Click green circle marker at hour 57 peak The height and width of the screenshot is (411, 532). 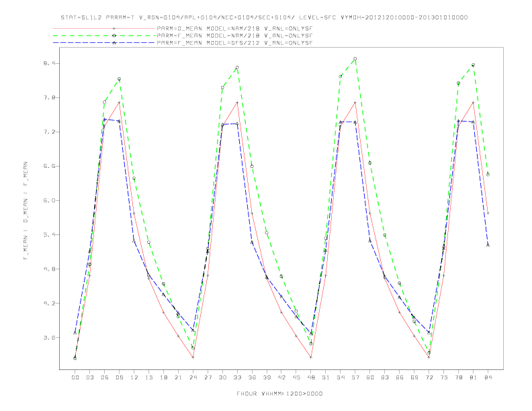click(x=355, y=59)
